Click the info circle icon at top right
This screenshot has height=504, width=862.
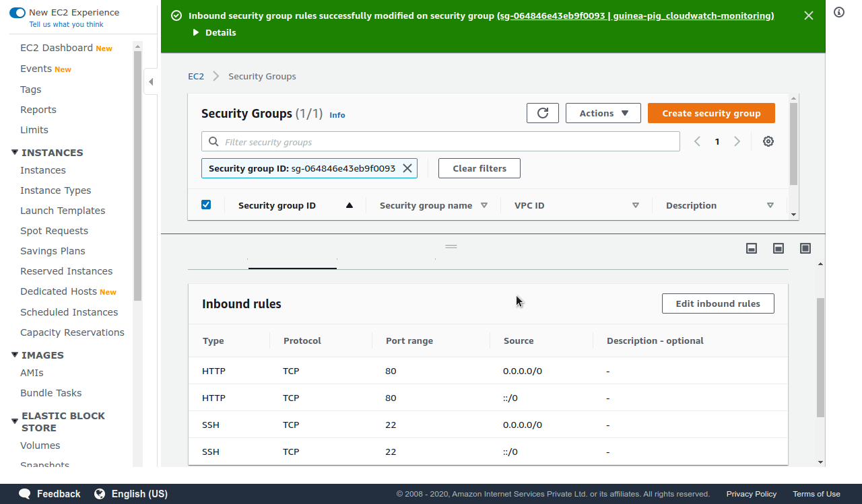[x=839, y=12]
